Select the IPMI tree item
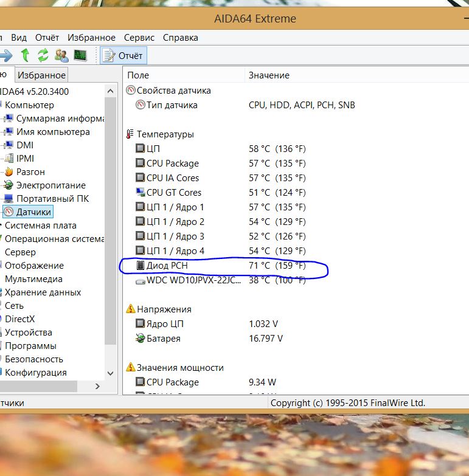This screenshot has width=469, height=476. point(25,159)
